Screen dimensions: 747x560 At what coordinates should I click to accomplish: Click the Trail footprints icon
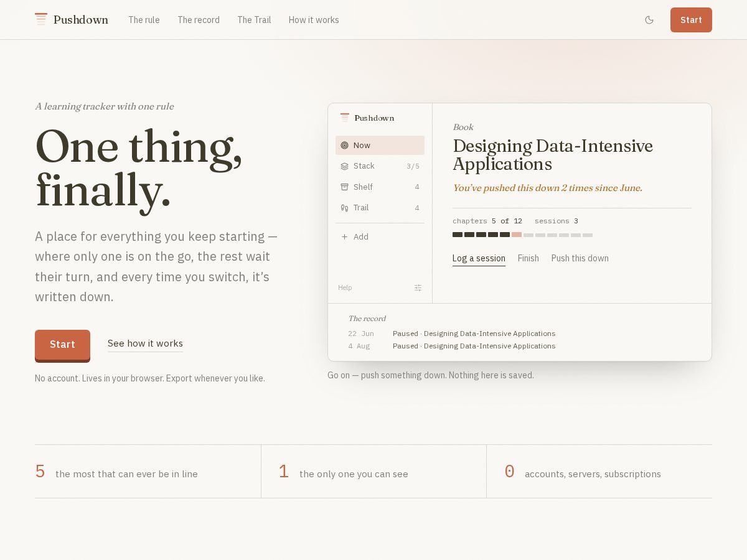coord(344,208)
